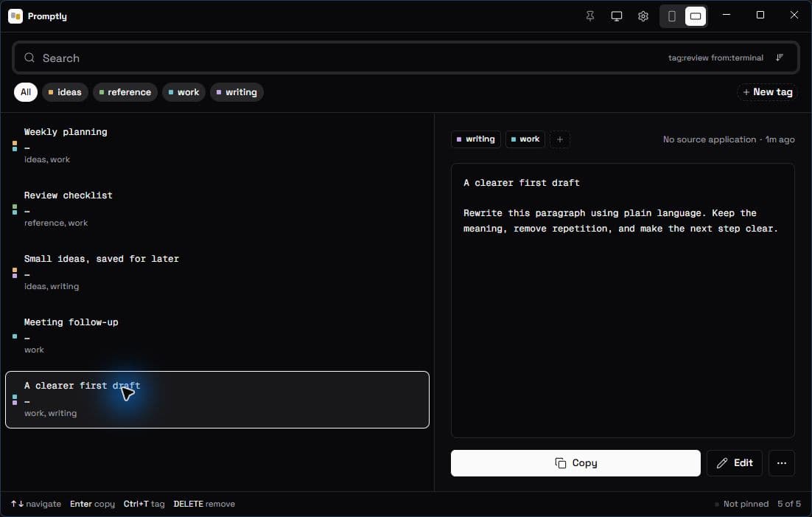Open Small ideas, saved for later prompt
Screen dimensions: 812x517
[x=217, y=272]
